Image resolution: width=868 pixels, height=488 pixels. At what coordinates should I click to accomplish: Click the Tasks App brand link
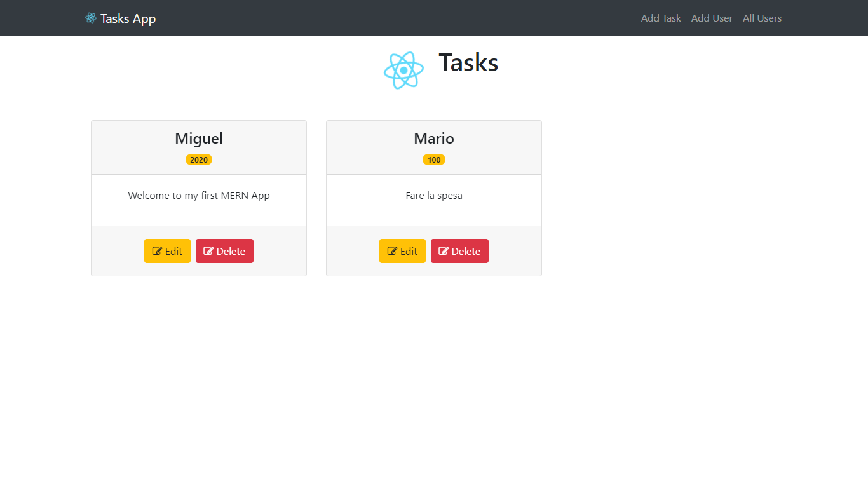(x=128, y=18)
